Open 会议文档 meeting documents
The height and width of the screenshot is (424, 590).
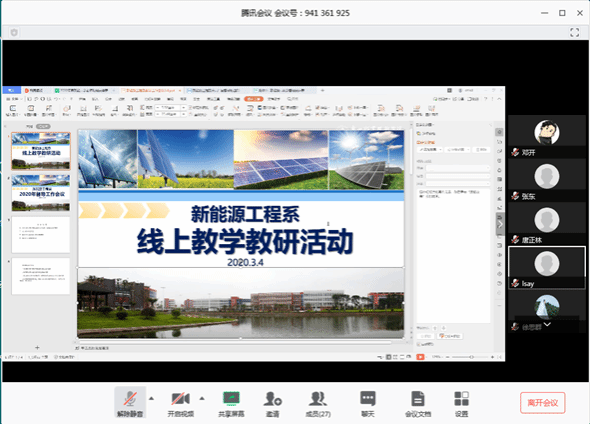click(x=418, y=403)
